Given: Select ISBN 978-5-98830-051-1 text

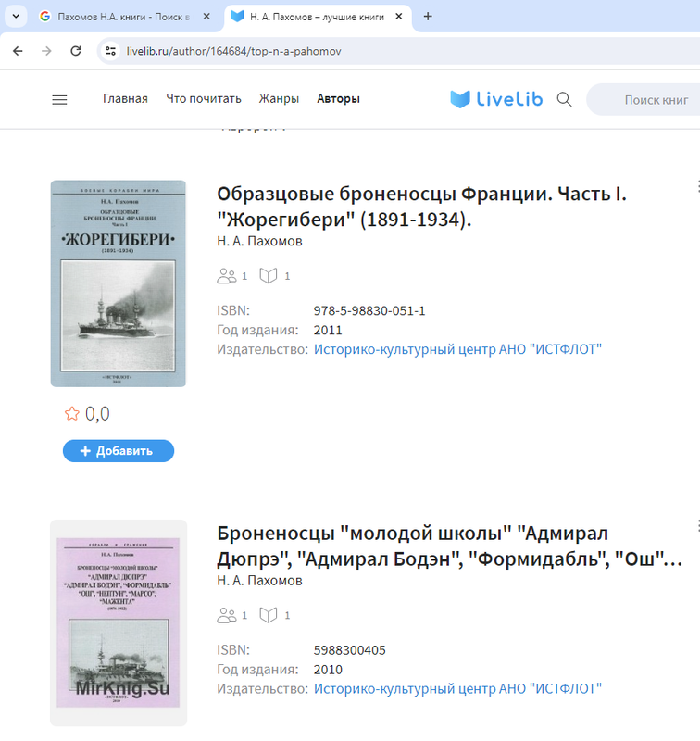Looking at the screenshot, I should (x=369, y=311).
